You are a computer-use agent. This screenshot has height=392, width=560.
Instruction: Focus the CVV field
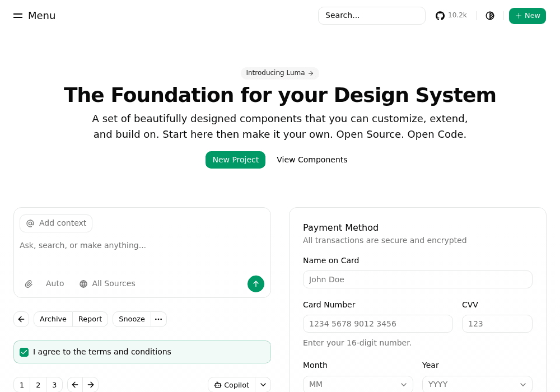point(497,324)
